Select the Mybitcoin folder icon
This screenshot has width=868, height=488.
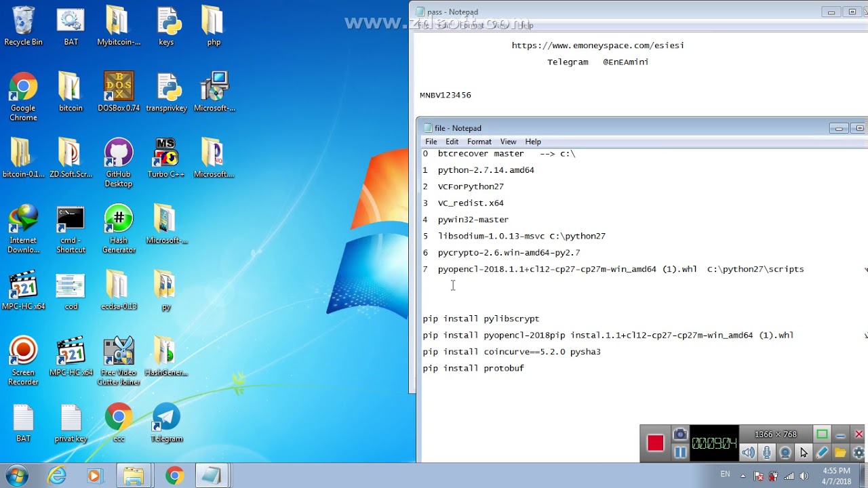tap(119, 26)
